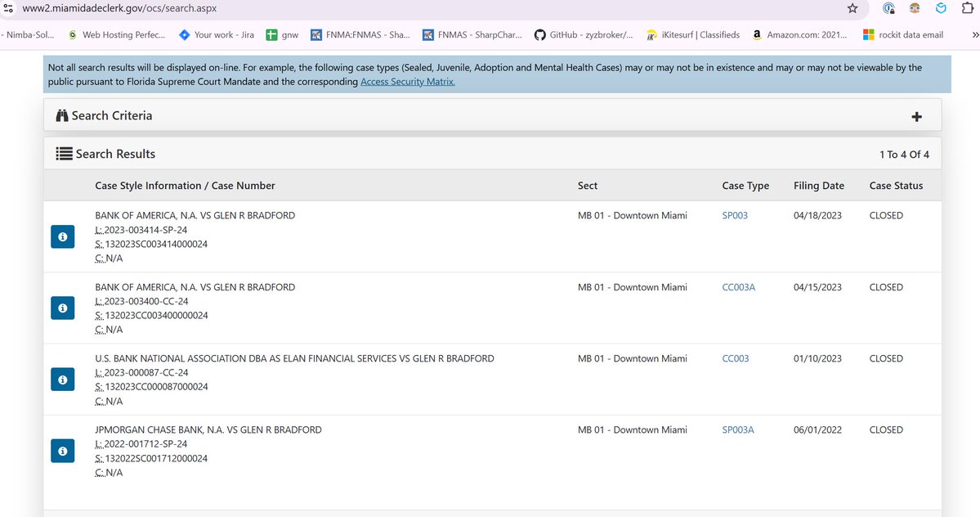This screenshot has height=517, width=980.
Task: Select case number L: 2023-003414-SP-24
Action: (141, 230)
